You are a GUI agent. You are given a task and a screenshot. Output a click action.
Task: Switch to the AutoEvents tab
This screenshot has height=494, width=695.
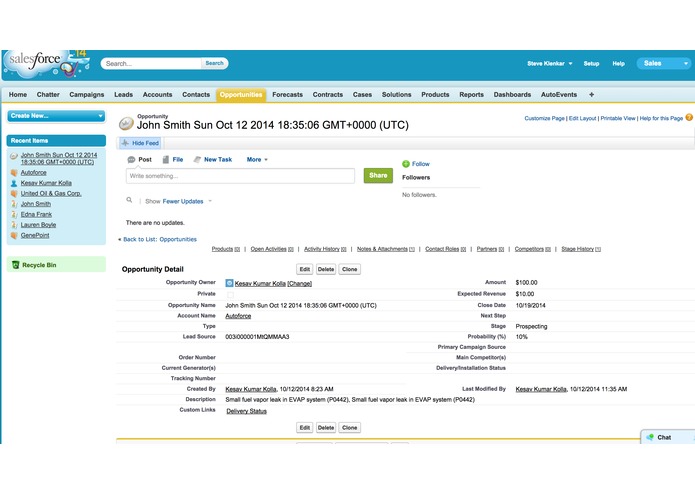coord(559,95)
